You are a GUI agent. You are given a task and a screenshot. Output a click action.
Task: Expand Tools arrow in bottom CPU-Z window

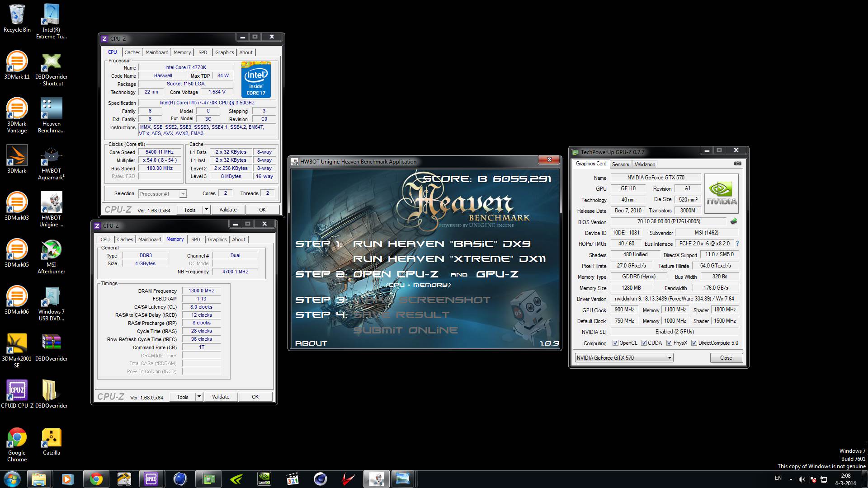click(x=199, y=397)
